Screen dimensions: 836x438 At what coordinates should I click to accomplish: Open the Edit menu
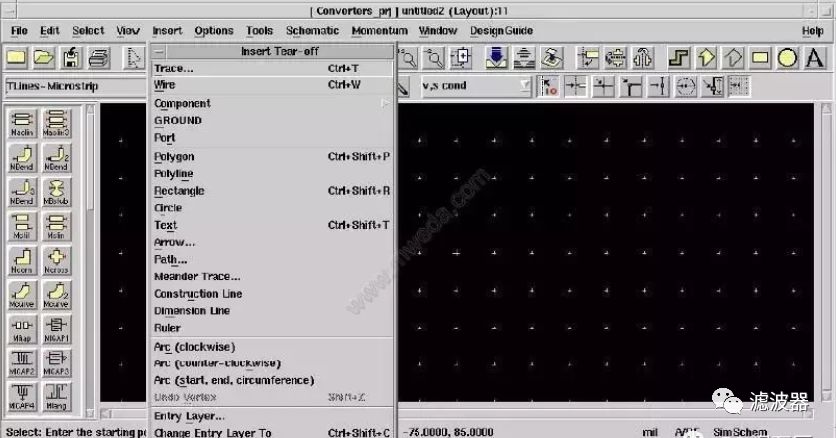50,31
